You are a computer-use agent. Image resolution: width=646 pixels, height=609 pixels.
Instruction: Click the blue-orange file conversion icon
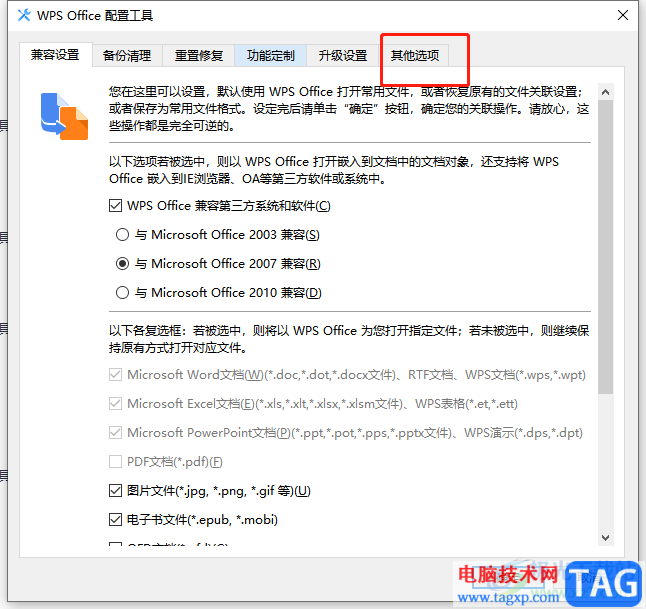[x=64, y=117]
